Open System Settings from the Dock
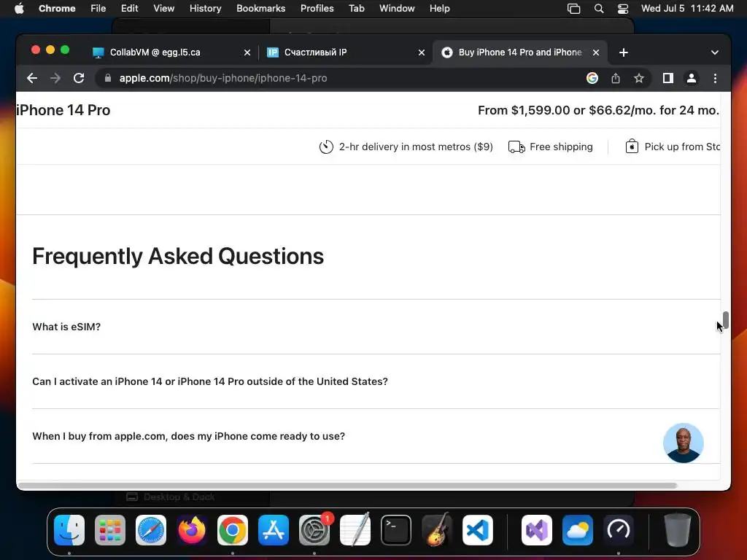 [x=314, y=530]
